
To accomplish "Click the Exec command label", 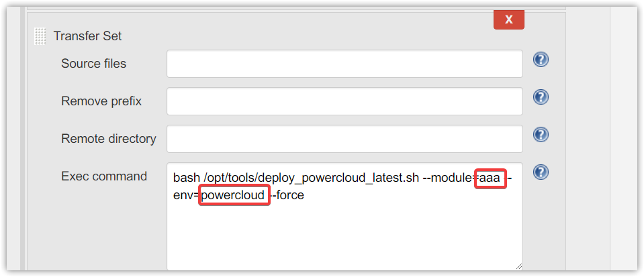I will click(x=104, y=176).
